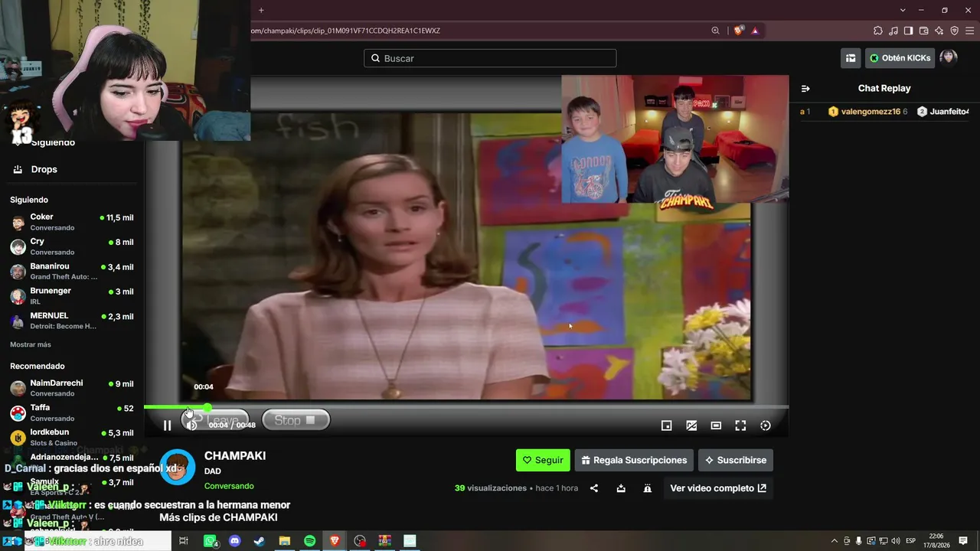This screenshot has height=551, width=980.
Task: Open the browser hamburger main menu
Action: [969, 31]
